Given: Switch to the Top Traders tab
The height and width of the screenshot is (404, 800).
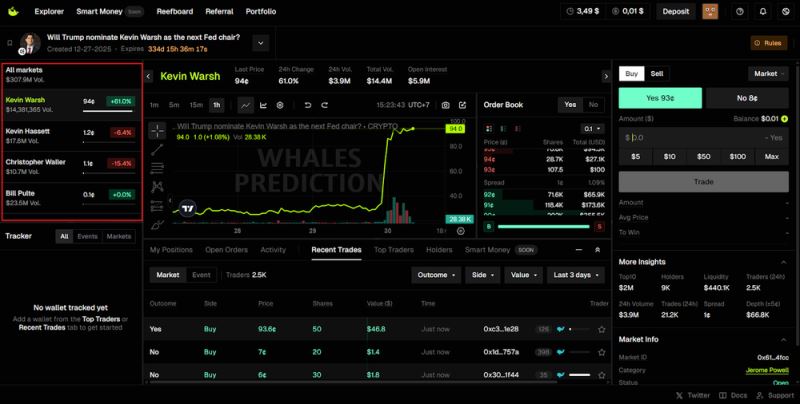Looking at the screenshot, I should pyautogui.click(x=393, y=250).
